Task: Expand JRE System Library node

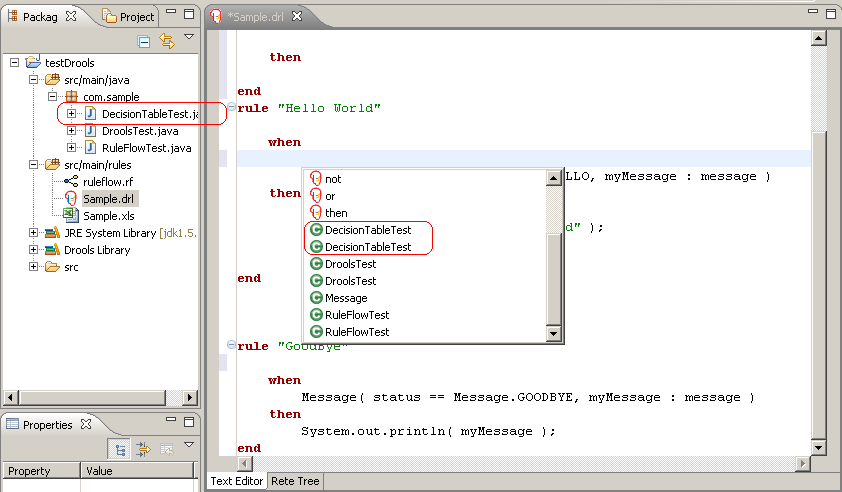Action: [x=33, y=233]
